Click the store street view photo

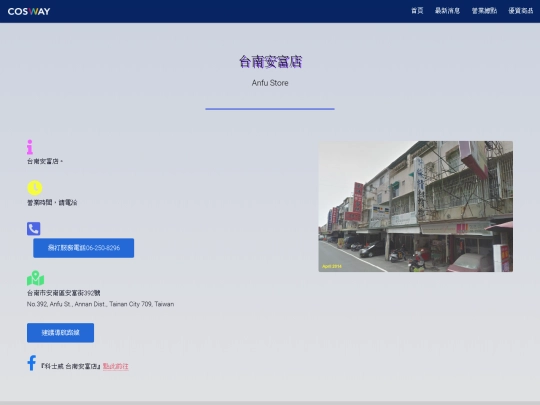[416, 206]
